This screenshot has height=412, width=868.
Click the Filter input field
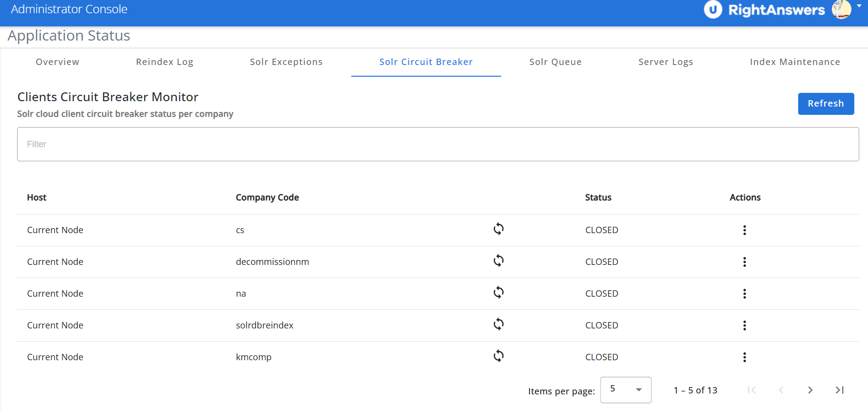(x=438, y=144)
